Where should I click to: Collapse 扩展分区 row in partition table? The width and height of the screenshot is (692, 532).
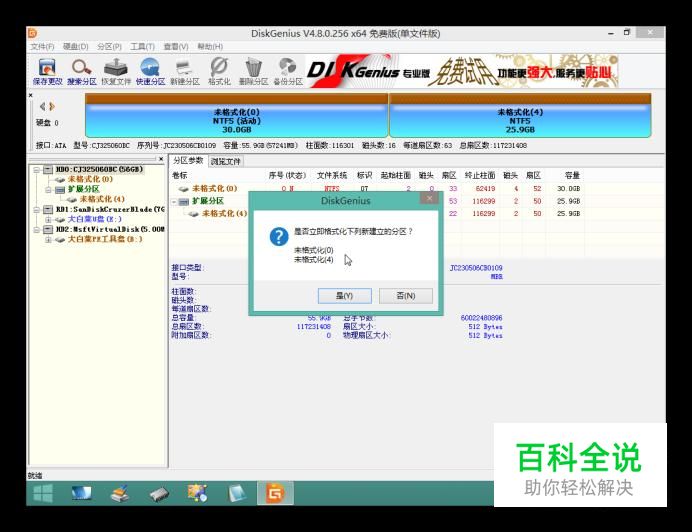pos(174,201)
